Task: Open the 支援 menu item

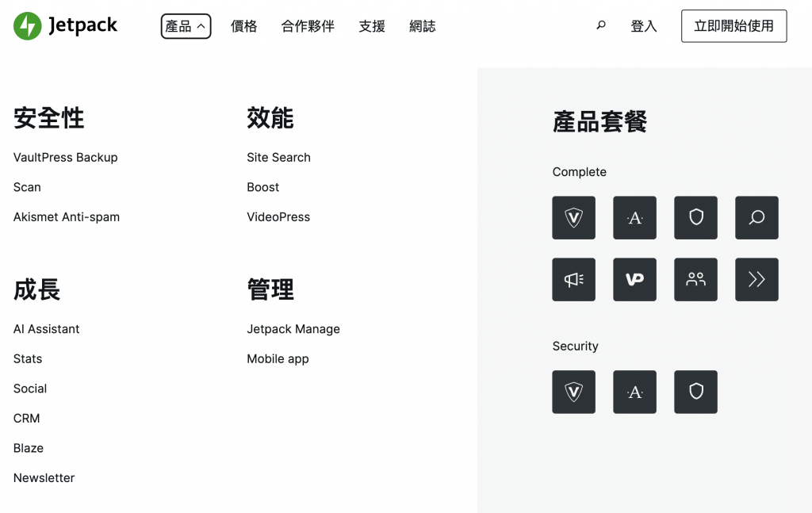Action: [372, 26]
